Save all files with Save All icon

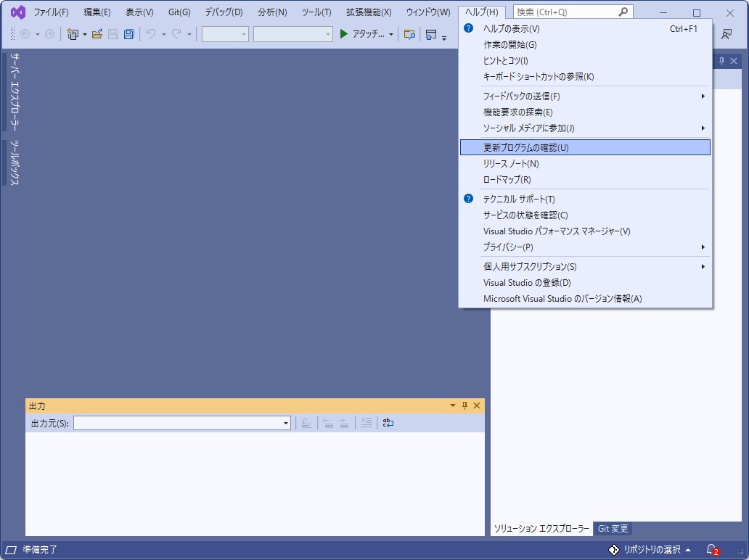point(128,33)
